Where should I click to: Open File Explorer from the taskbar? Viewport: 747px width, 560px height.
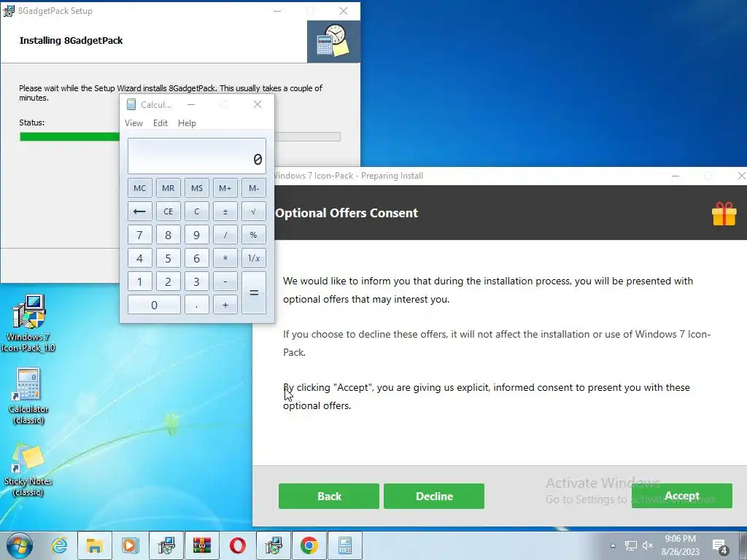coord(94,545)
